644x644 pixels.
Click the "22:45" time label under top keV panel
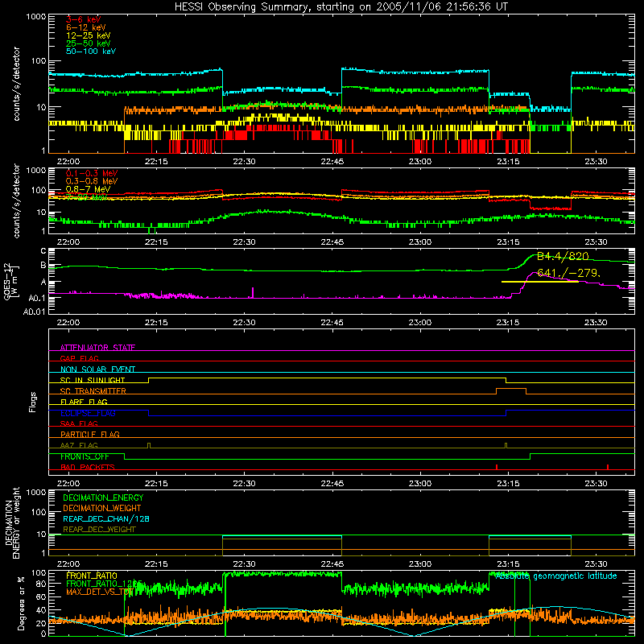[x=332, y=161]
